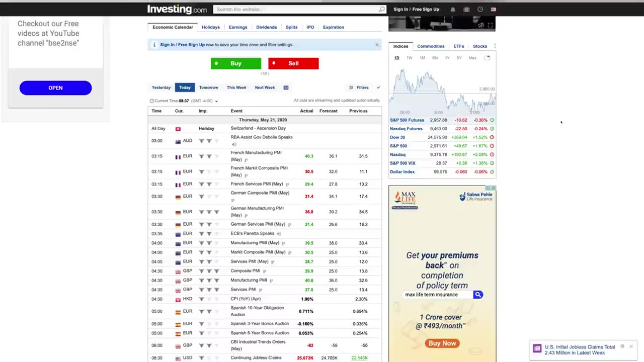Expand the video to fullscreen
Screen dimensions: 644x362
tap(490, 25)
